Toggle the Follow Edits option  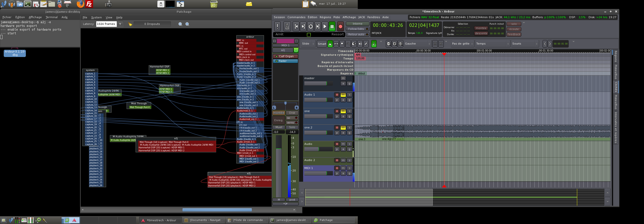tap(358, 29)
